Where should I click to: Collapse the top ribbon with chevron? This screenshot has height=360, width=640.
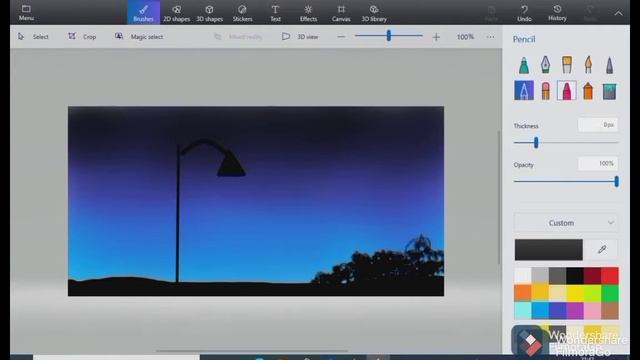click(x=618, y=13)
